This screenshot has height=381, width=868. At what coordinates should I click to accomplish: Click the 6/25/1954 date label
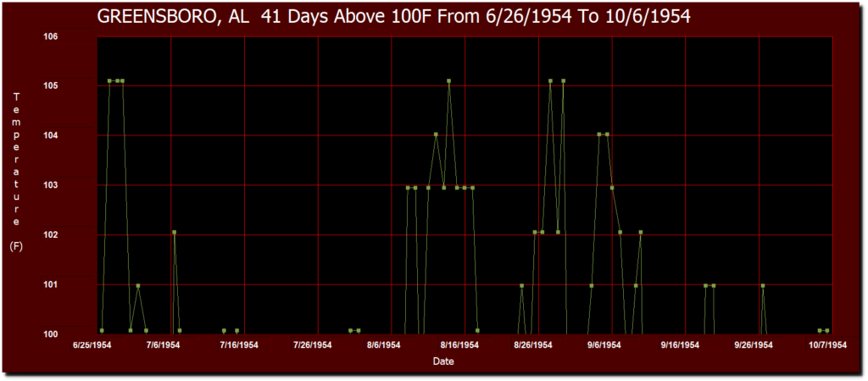pyautogui.click(x=93, y=345)
